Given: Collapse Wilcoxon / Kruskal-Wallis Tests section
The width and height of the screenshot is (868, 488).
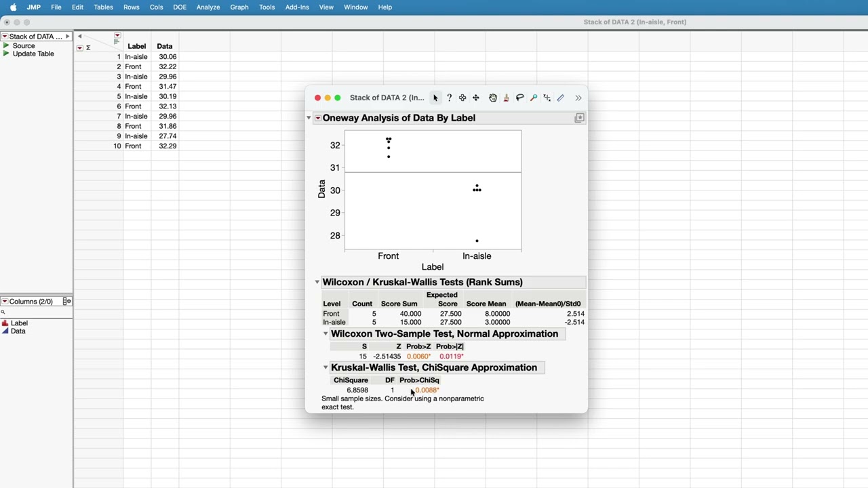Looking at the screenshot, I should [317, 282].
